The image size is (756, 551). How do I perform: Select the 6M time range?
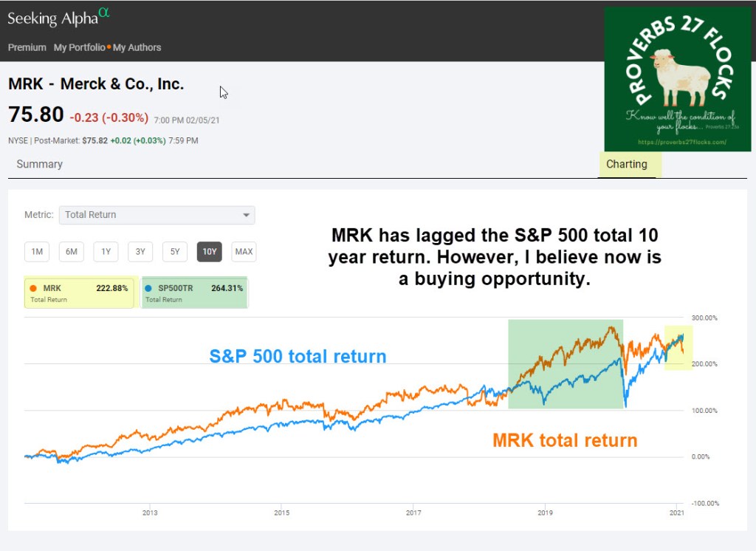(71, 252)
